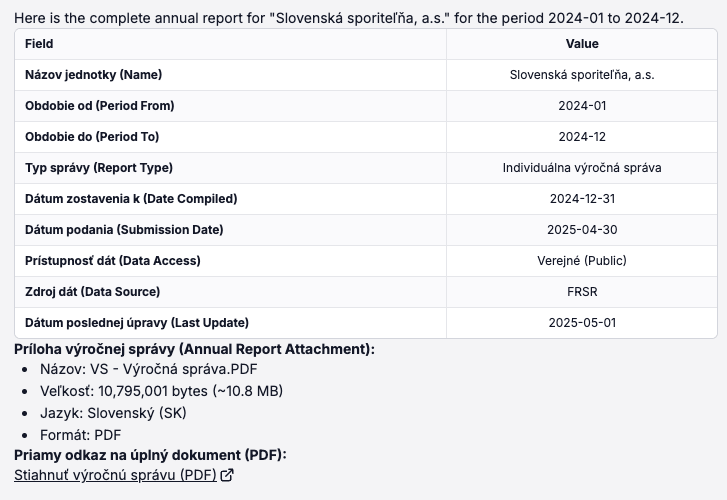Click the Field column header
The height and width of the screenshot is (500, 727).
coord(39,44)
